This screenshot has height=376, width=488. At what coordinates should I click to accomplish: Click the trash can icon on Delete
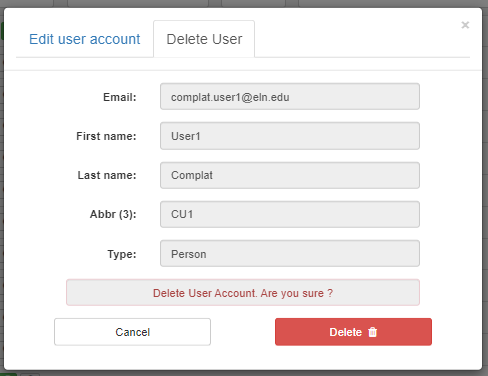click(372, 332)
